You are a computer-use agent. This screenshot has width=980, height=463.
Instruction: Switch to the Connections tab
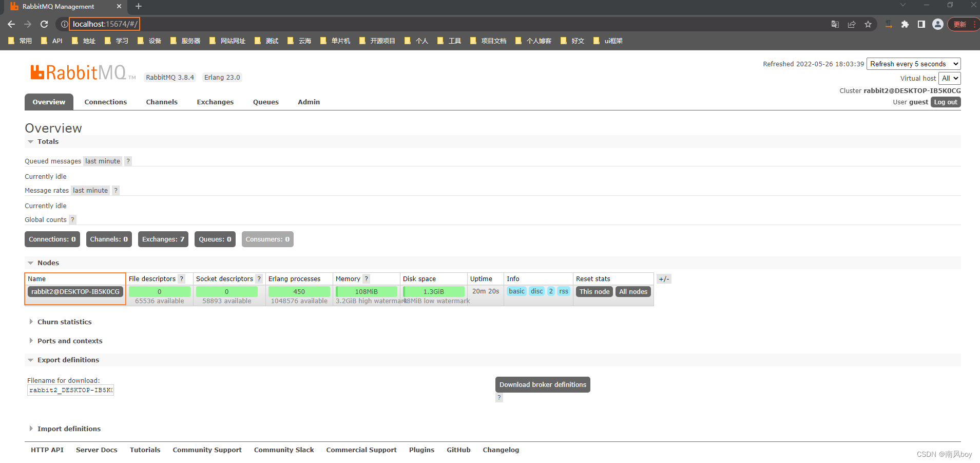[106, 102]
